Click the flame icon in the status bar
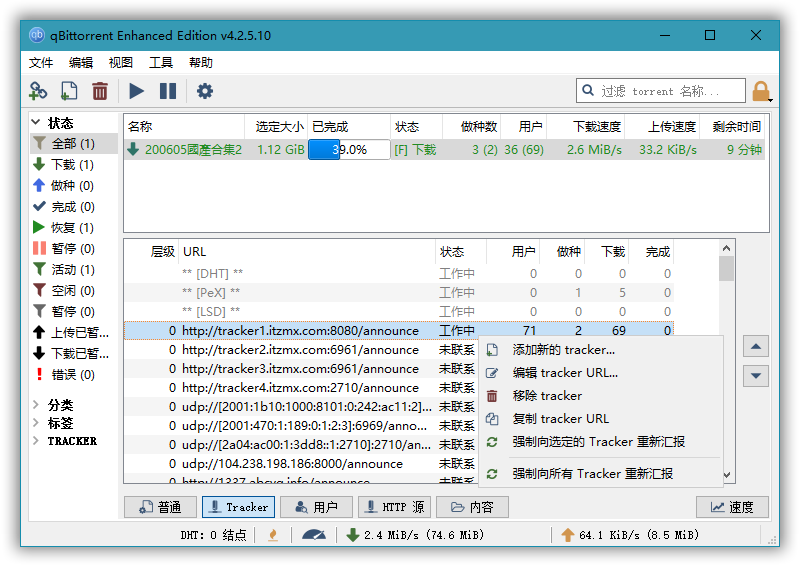800x567 pixels. click(273, 535)
